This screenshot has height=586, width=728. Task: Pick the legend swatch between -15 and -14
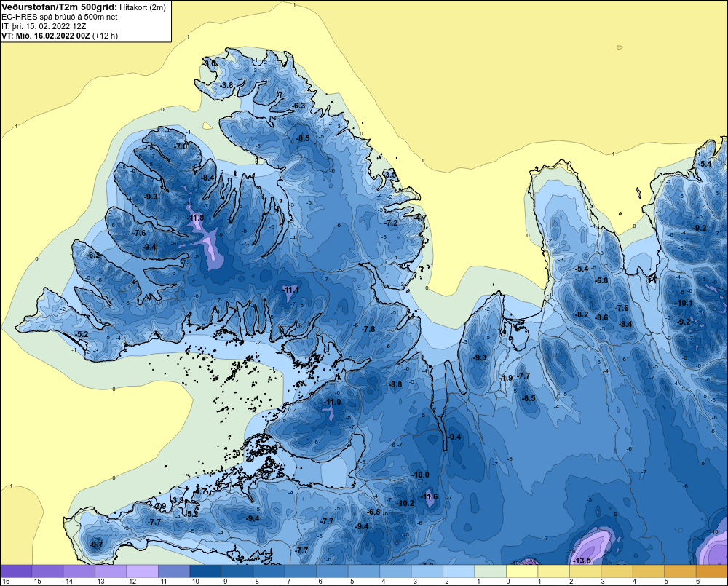coord(48,571)
